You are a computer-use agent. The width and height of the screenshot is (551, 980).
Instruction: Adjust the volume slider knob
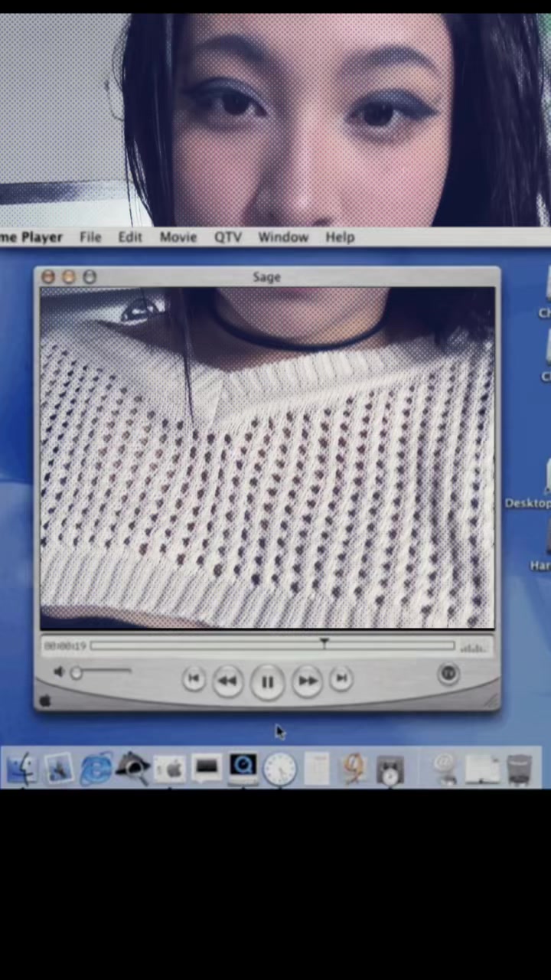[76, 673]
